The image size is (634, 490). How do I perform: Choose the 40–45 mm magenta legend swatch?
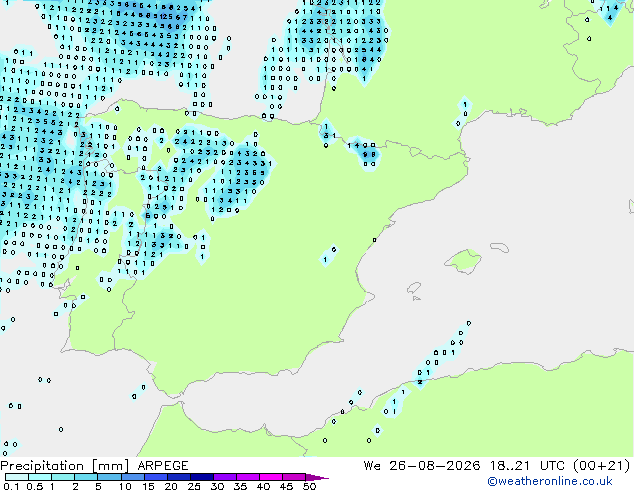[271, 477]
